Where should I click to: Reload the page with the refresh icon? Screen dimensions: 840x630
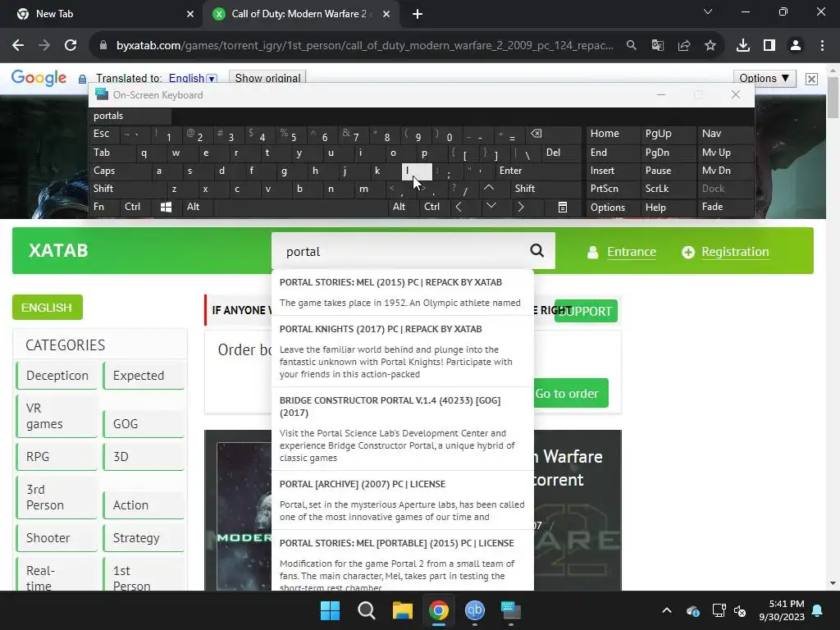click(x=71, y=46)
